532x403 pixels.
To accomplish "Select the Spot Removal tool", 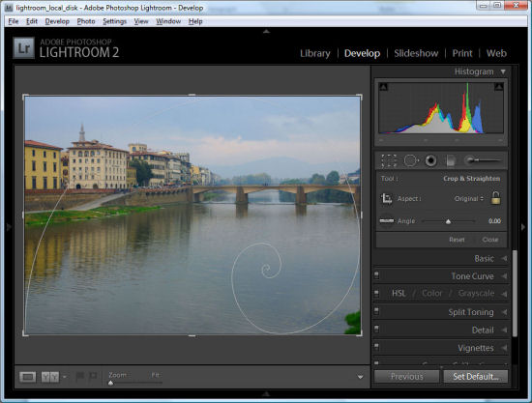I will click(411, 160).
